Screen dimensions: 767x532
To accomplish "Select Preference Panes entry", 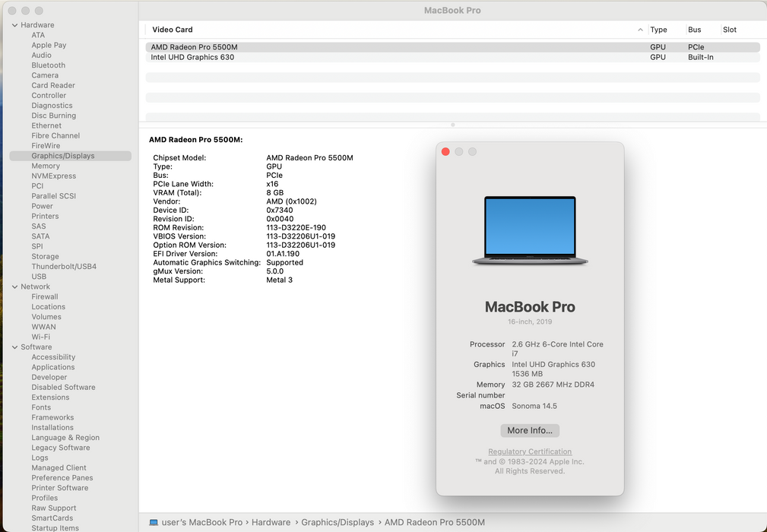I will point(62,478).
